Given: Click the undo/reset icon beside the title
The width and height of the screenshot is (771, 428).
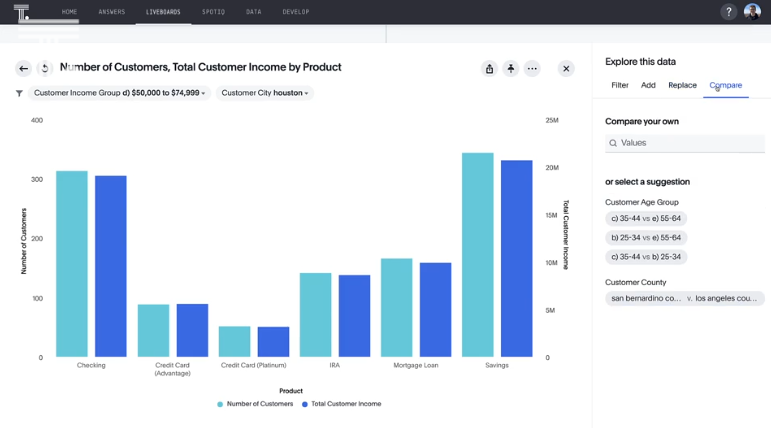Looking at the screenshot, I should click(45, 69).
